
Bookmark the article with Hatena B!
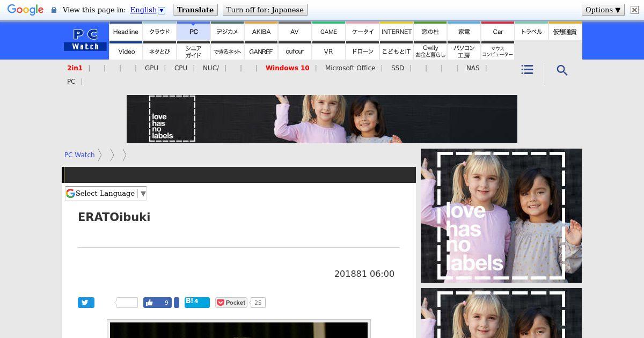pos(197,302)
